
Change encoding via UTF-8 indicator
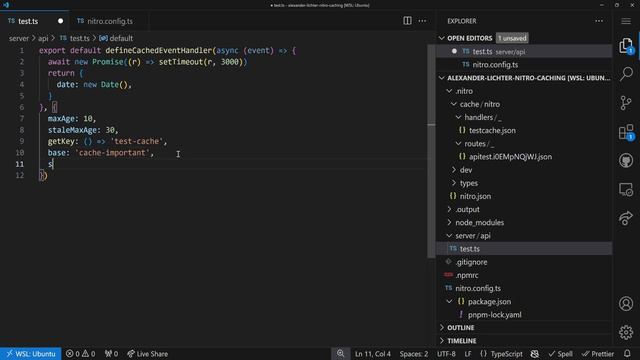pos(446,353)
